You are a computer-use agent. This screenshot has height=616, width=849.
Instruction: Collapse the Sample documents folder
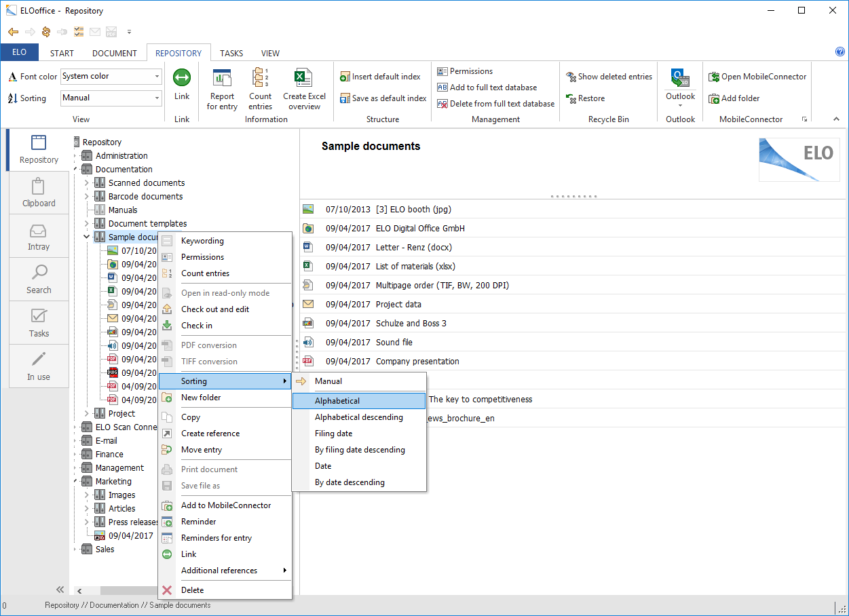[86, 237]
